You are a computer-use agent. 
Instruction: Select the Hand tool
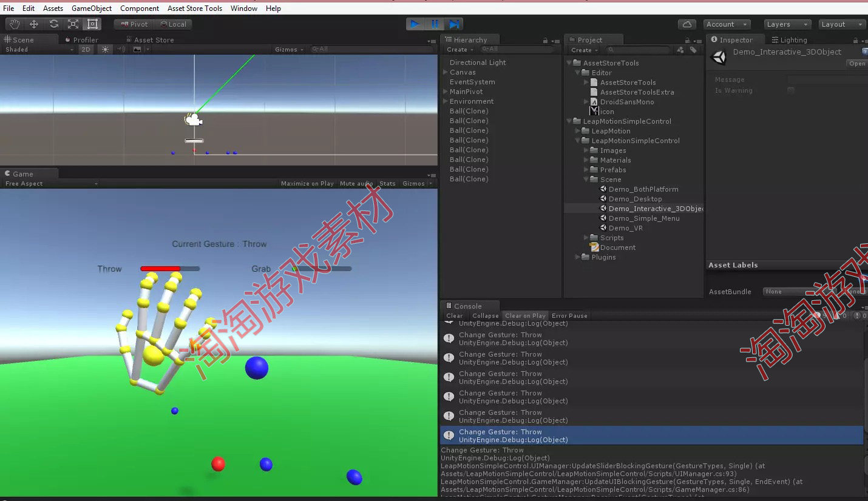coord(15,24)
